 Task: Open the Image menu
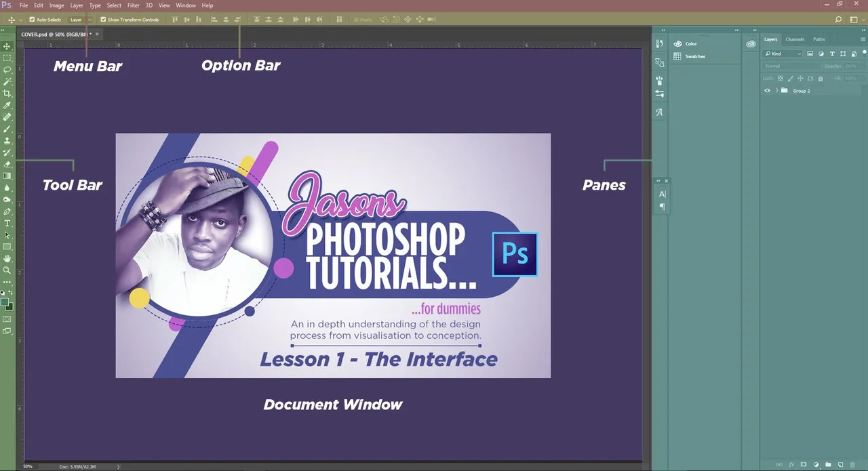[56, 5]
